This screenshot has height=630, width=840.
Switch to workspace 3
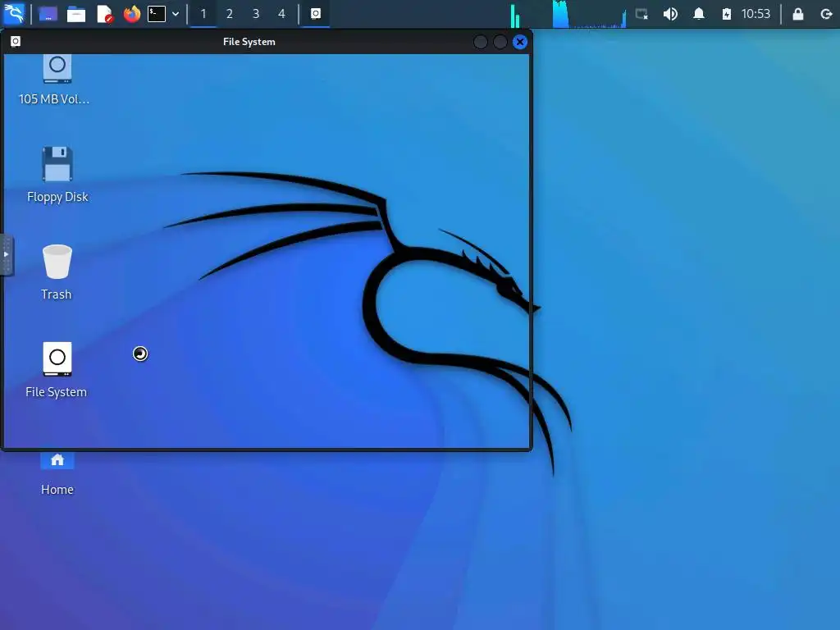(256, 14)
